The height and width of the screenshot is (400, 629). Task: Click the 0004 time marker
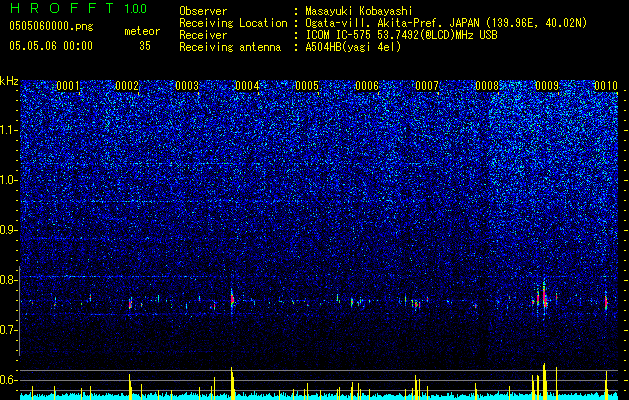coord(247,86)
